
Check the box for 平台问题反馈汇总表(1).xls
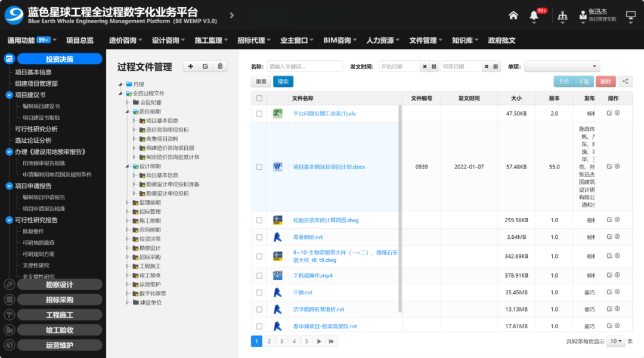pos(259,114)
